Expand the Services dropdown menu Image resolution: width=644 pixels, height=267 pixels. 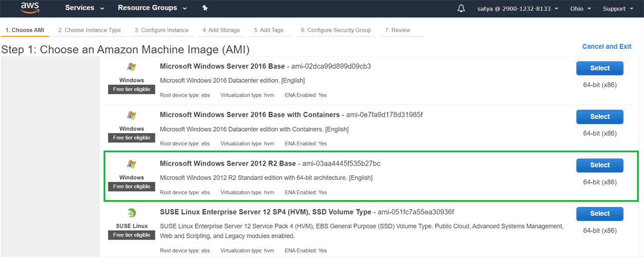(x=85, y=8)
